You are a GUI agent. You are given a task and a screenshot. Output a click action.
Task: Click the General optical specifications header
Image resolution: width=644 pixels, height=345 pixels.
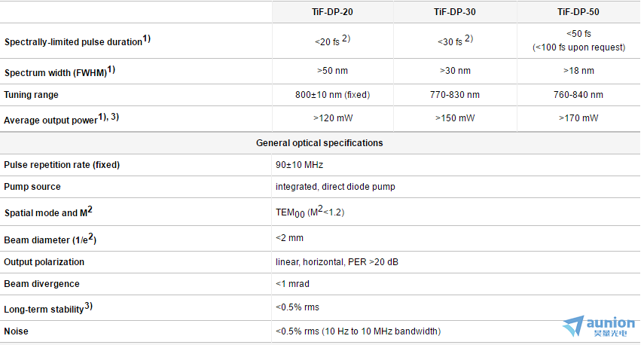pos(319,143)
